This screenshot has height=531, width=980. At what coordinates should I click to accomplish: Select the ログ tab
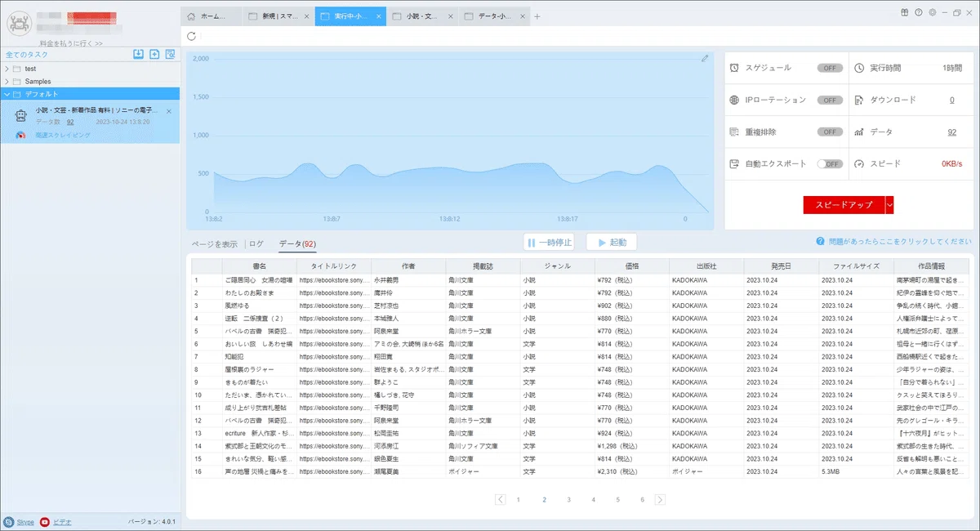256,243
